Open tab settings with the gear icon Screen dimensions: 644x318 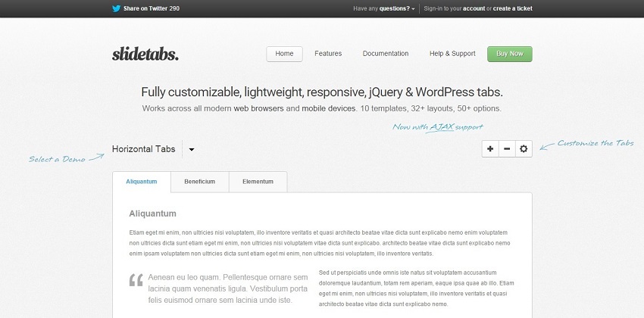tap(524, 149)
